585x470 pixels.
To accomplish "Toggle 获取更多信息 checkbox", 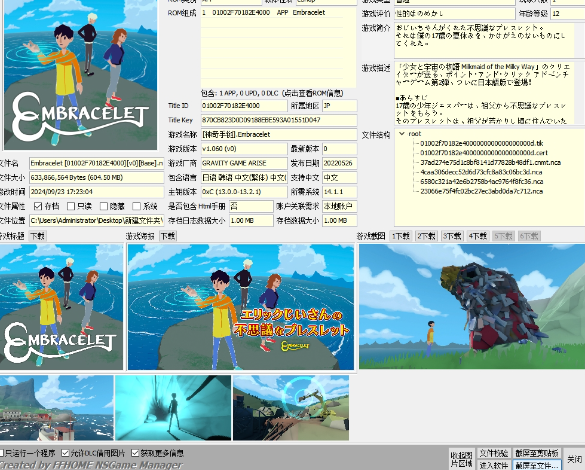I will 135,453.
